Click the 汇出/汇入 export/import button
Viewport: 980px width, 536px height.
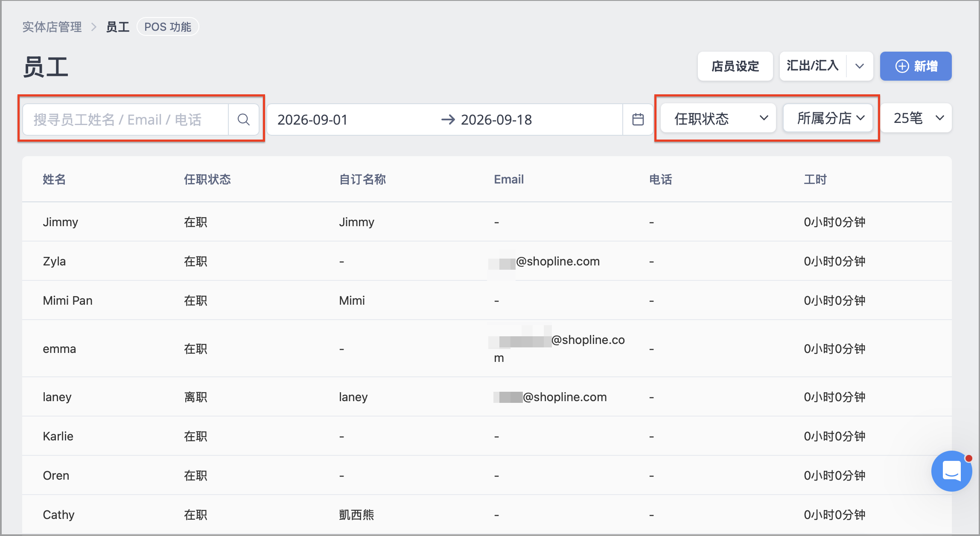[813, 66]
